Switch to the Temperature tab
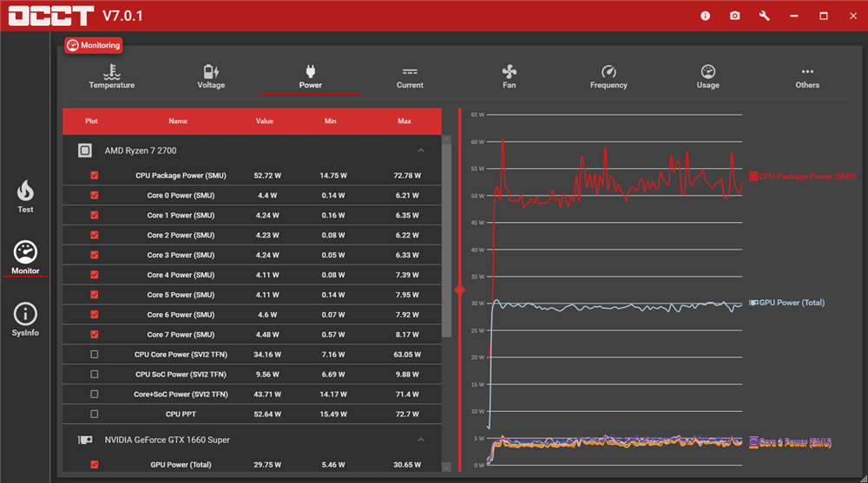868x483 pixels. pos(112,77)
